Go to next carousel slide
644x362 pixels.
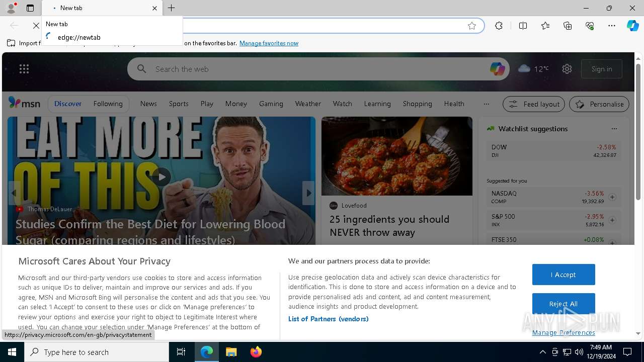(309, 193)
